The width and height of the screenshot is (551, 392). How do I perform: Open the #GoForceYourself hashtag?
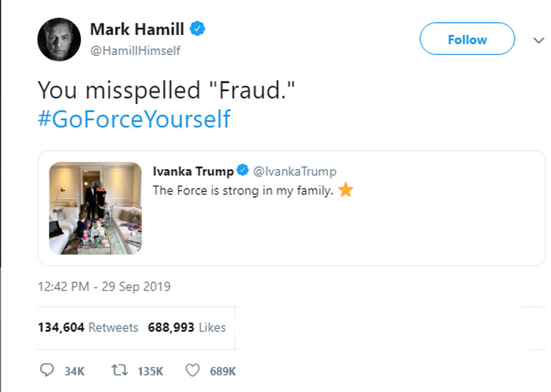[134, 119]
